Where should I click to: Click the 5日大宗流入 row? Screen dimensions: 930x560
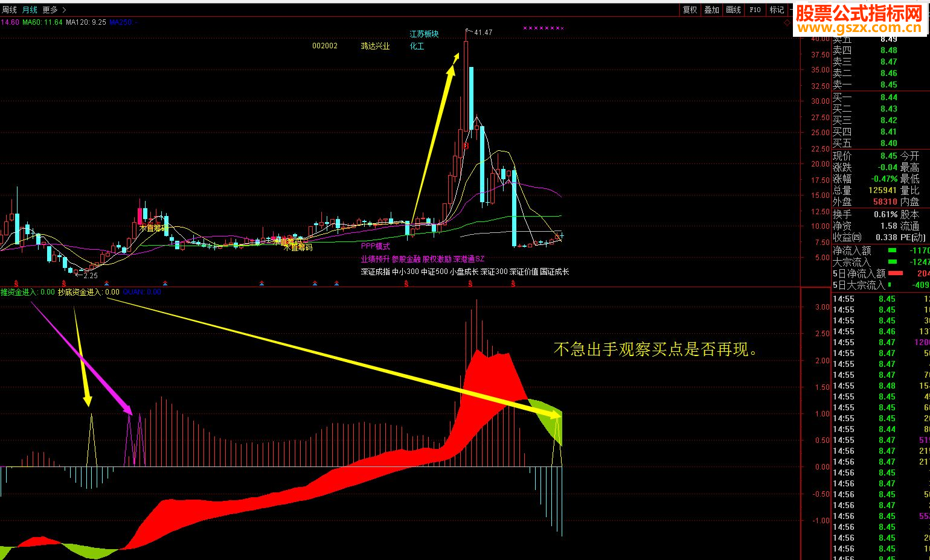(x=880, y=285)
